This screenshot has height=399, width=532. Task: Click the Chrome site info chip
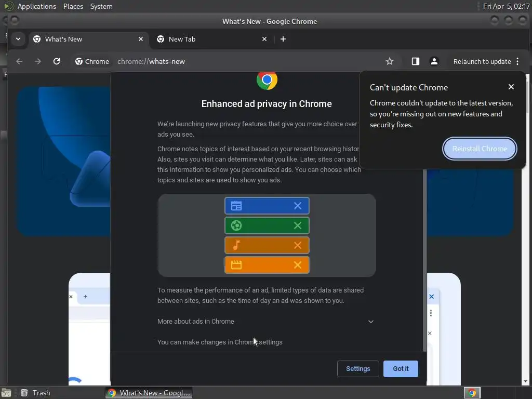point(92,61)
